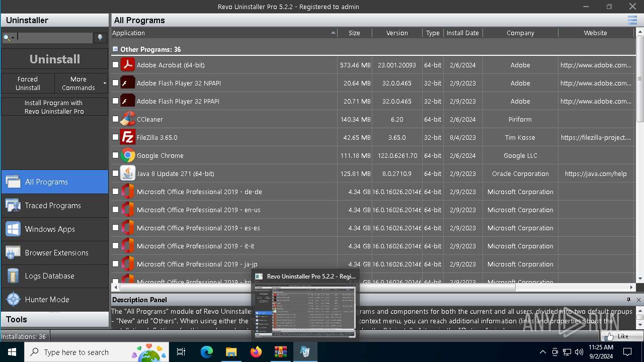This screenshot has width=644, height=362.
Task: Tick the checkbox for FileZilla 3.65.0
Action: [115, 137]
